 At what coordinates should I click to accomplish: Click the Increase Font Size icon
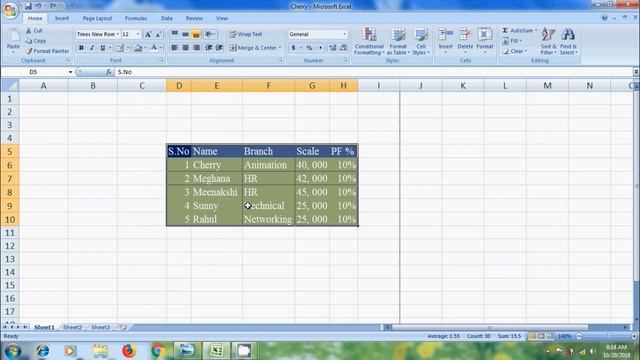click(148, 34)
